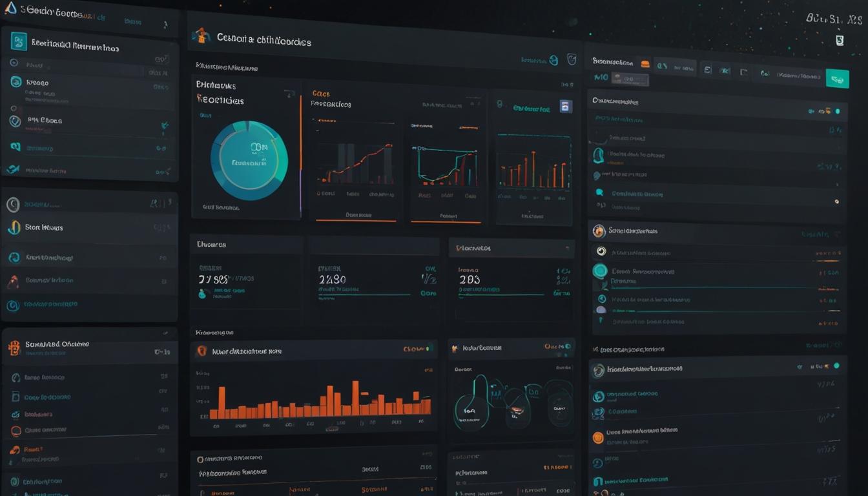Select the teal headset icon in right list
Screen dimensions: 868x496
(599, 155)
